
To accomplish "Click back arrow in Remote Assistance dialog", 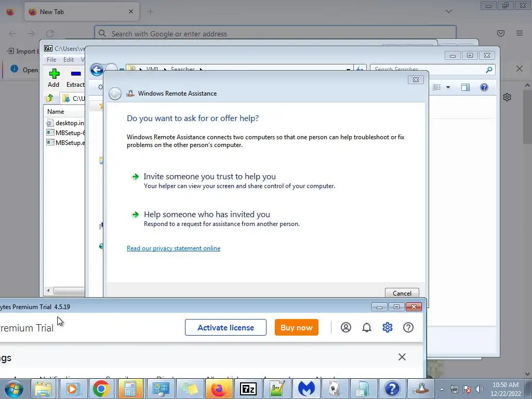I will pos(115,94).
